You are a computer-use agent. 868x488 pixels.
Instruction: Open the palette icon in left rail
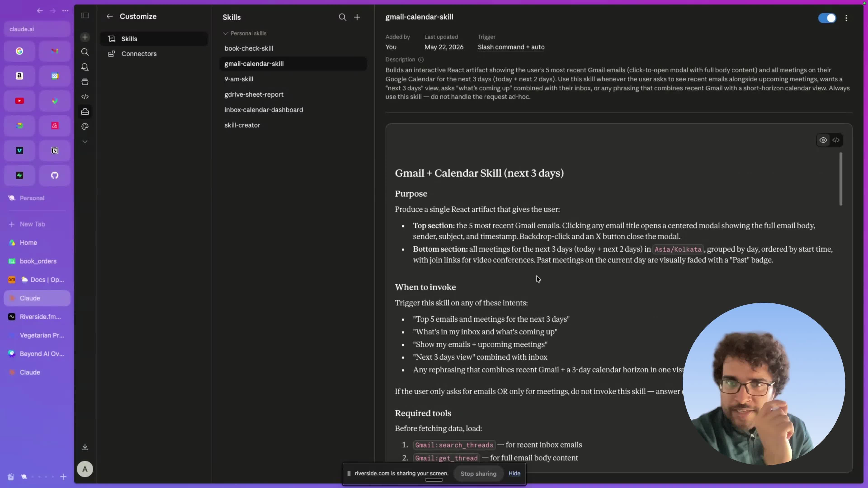pyautogui.click(x=85, y=127)
